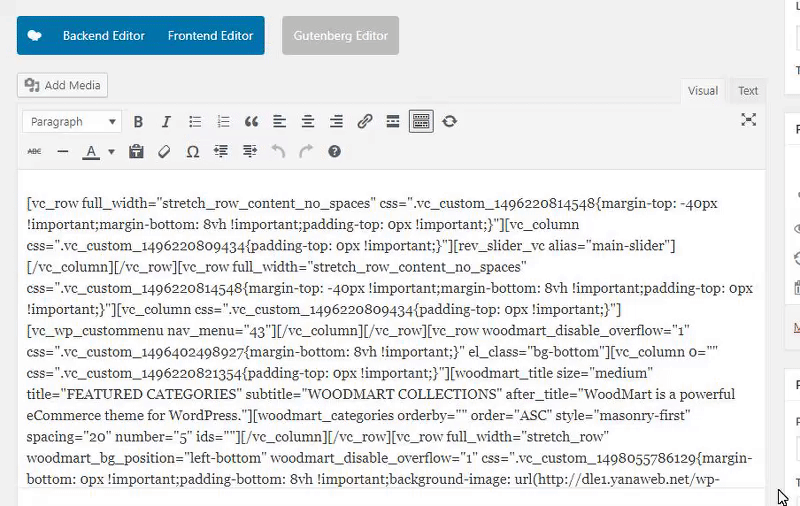
Task: Switch to Backend Editor
Action: (x=104, y=36)
